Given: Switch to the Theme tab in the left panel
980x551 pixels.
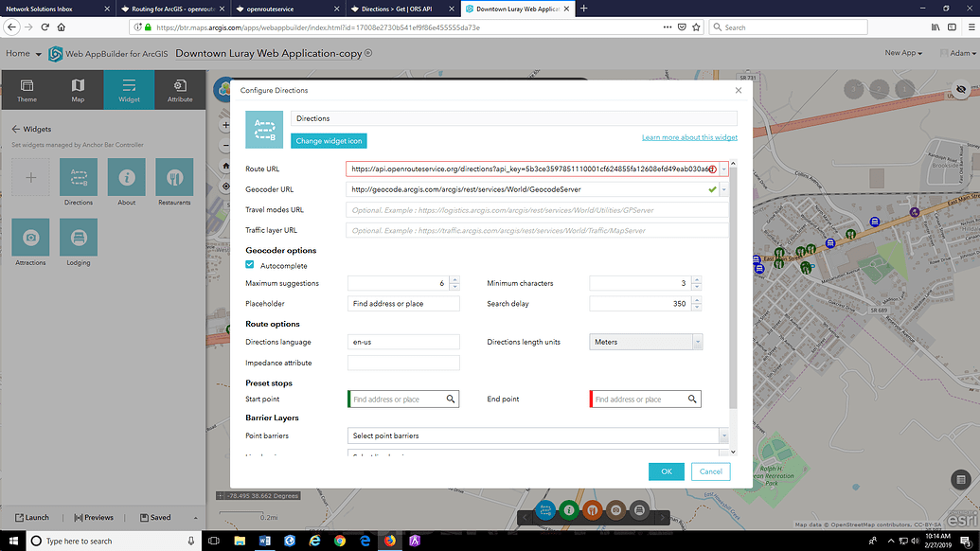Looking at the screenshot, I should [x=27, y=89].
